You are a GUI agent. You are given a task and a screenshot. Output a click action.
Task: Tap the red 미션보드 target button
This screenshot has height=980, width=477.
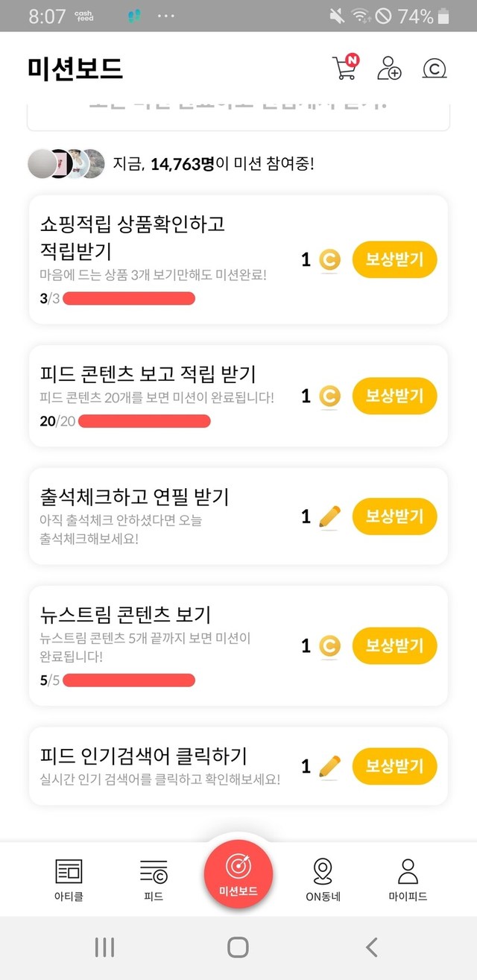[x=238, y=873]
